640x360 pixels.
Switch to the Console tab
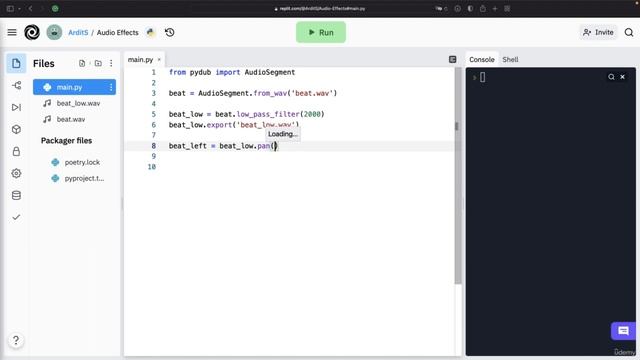click(482, 60)
